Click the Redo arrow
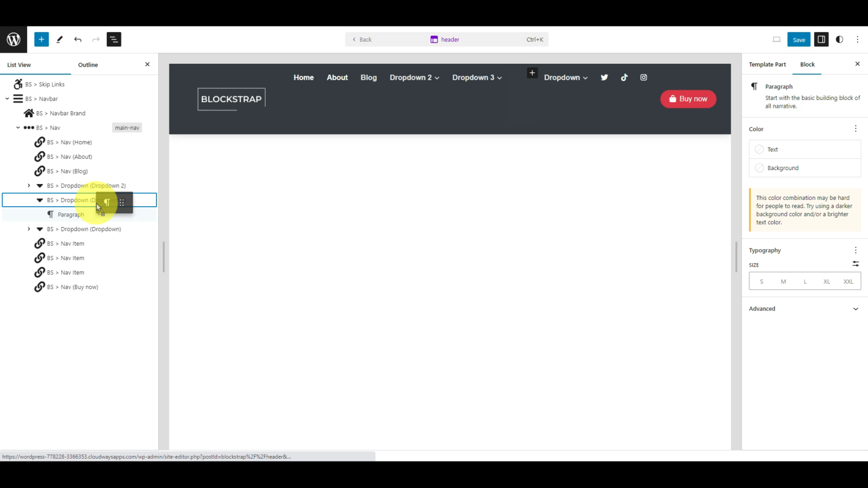This screenshot has height=488, width=868. [96, 40]
